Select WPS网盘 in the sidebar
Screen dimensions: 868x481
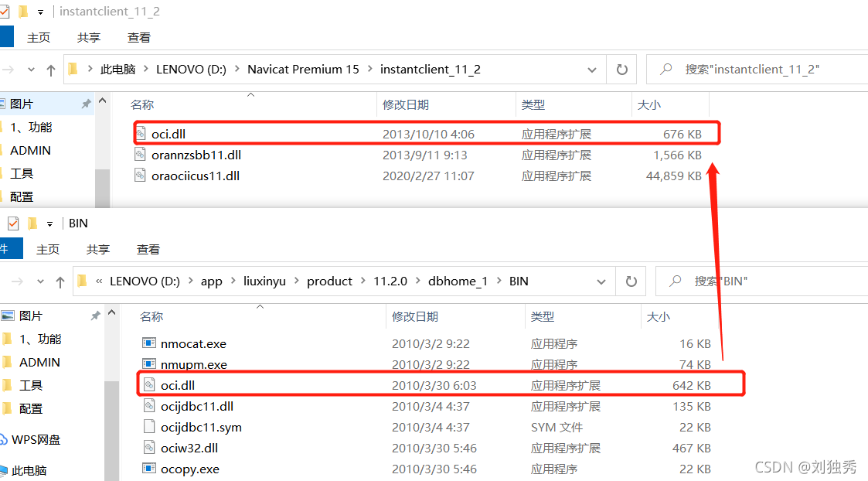point(36,439)
